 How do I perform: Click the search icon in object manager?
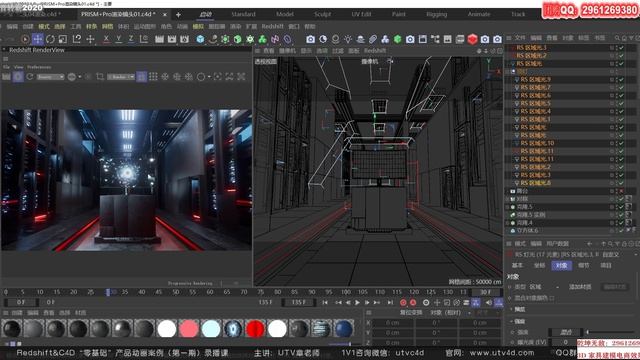617,38
